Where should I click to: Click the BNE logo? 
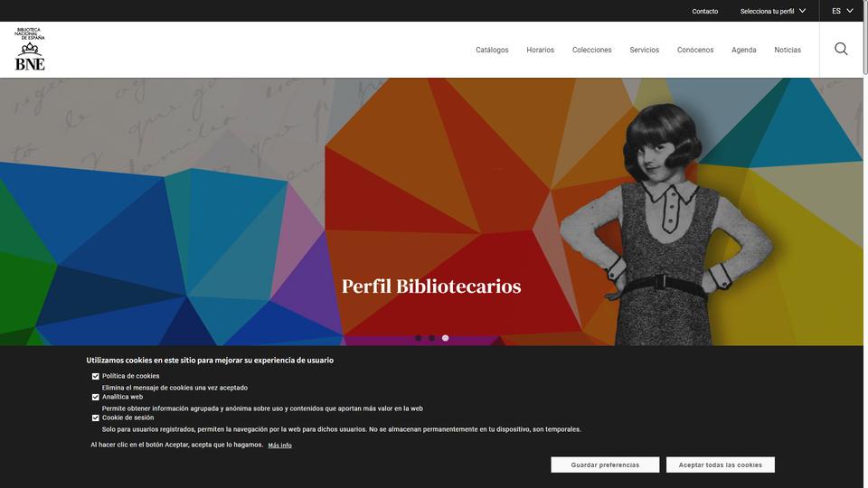tap(30, 49)
